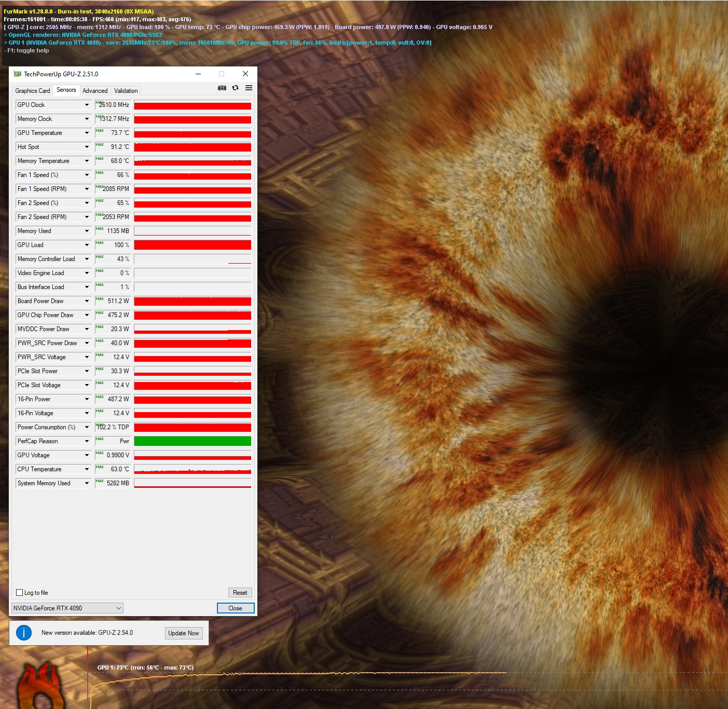728x709 pixels.
Task: Click the green PerfCap Reason bar
Action: click(193, 441)
